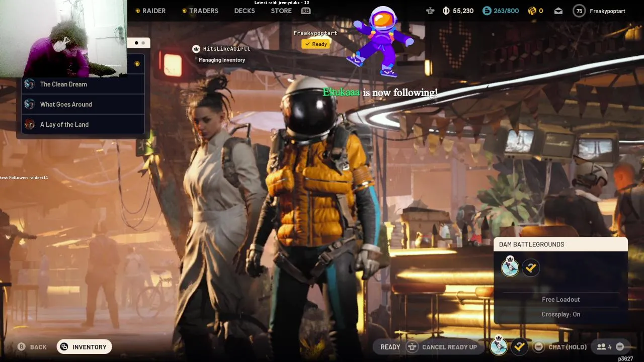Select party member HitsLikeAGirll
The height and width of the screenshot is (362, 644).
click(x=226, y=49)
